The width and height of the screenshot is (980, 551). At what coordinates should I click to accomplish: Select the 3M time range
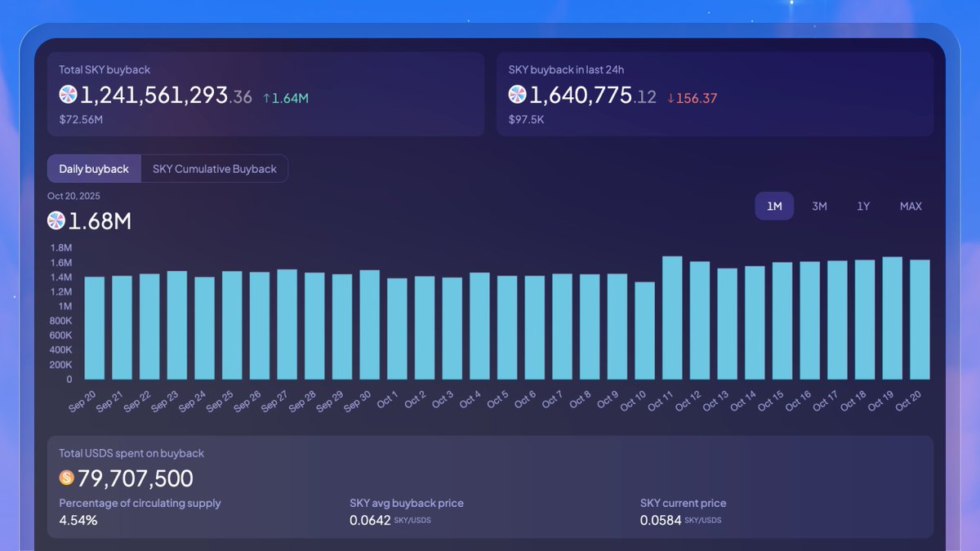pyautogui.click(x=819, y=207)
